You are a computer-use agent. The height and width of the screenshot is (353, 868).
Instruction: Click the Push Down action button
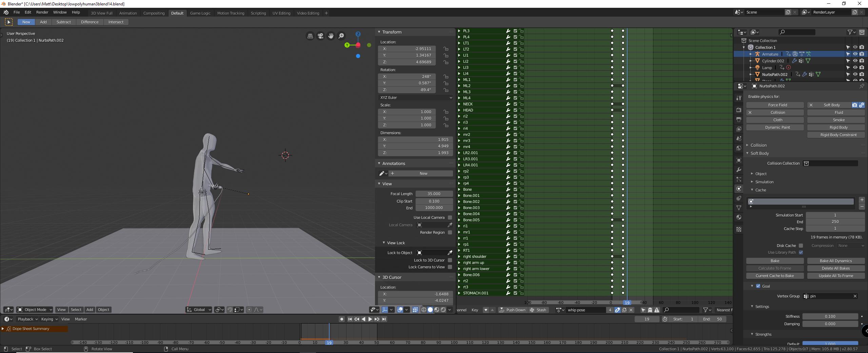[x=512, y=310]
